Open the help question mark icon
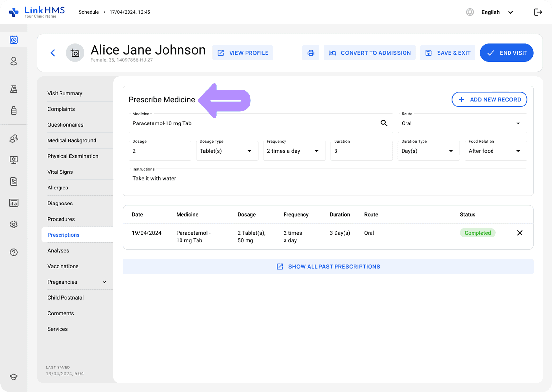 [14, 252]
